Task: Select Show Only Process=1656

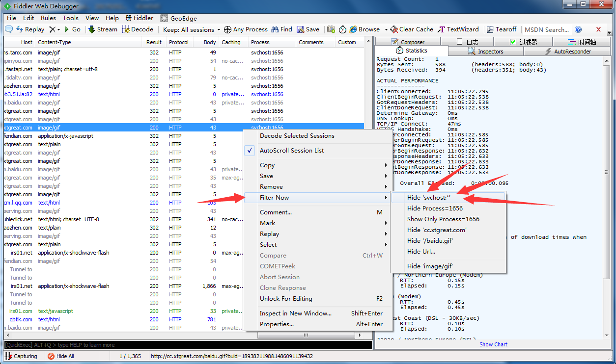Action: pyautogui.click(x=448, y=219)
